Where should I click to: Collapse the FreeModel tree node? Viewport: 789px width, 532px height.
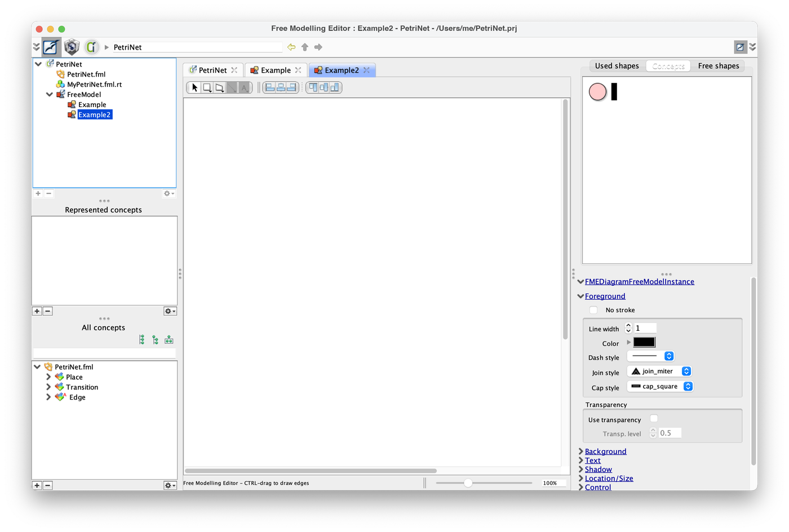point(50,95)
